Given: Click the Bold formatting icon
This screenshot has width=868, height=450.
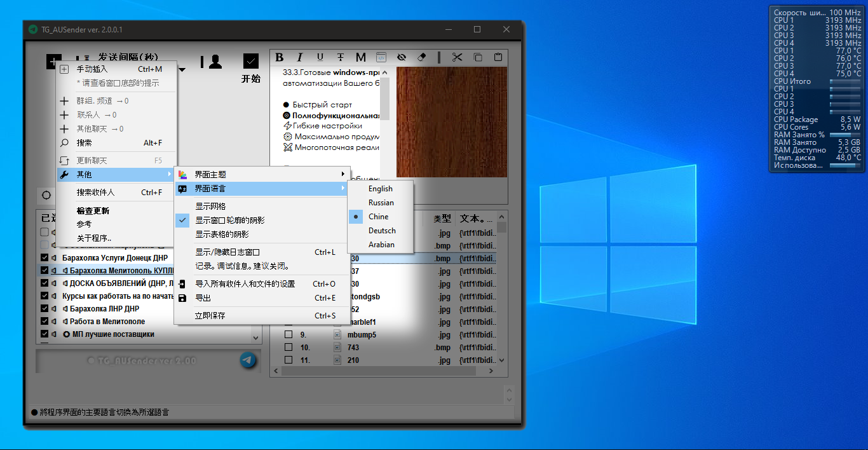Looking at the screenshot, I should pyautogui.click(x=279, y=57).
